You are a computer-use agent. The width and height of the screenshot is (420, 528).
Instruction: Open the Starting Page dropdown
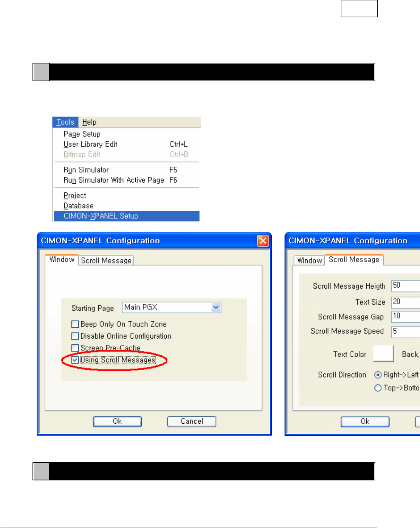click(216, 307)
